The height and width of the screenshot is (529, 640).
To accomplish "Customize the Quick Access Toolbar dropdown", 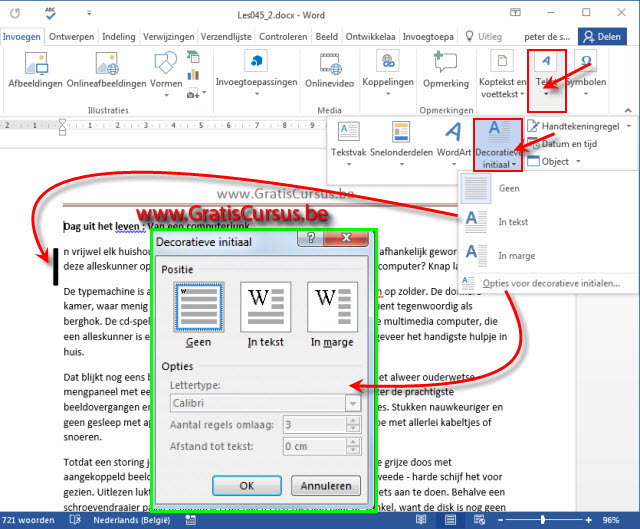I will (89, 13).
